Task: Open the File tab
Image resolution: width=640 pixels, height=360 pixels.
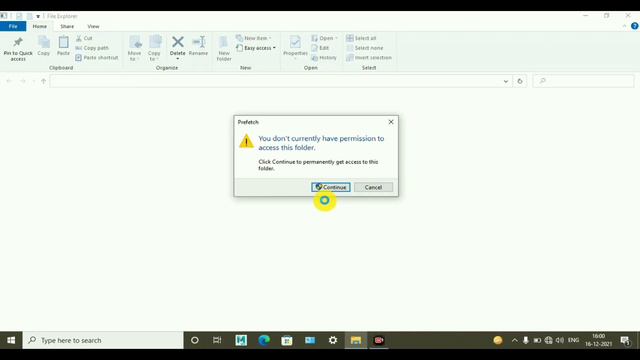Action: 13,26
